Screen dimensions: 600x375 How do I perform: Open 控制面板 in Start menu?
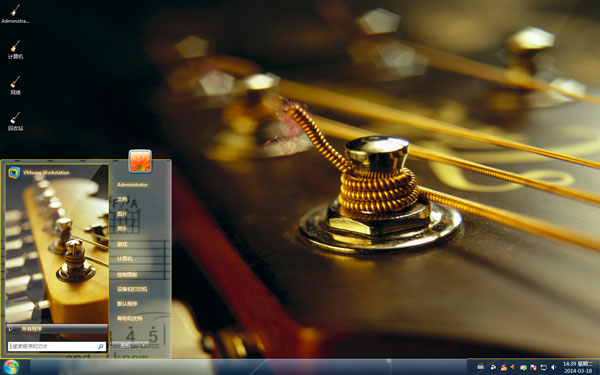click(127, 274)
